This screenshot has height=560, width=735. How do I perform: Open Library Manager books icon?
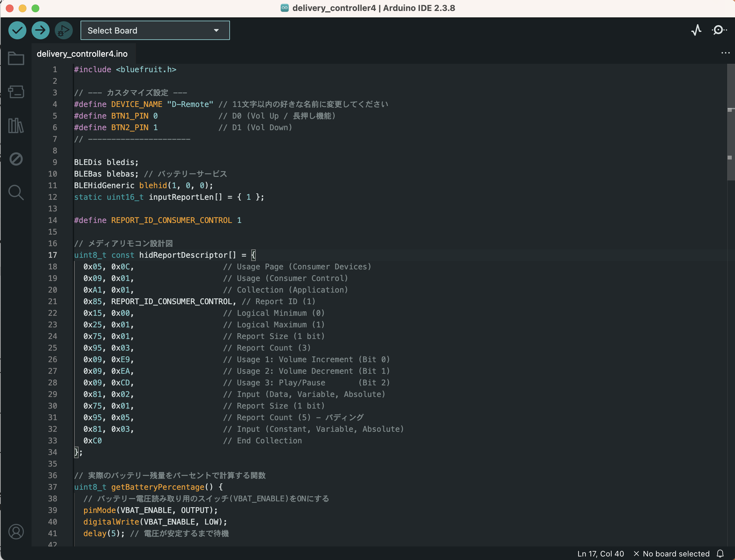coord(16,125)
